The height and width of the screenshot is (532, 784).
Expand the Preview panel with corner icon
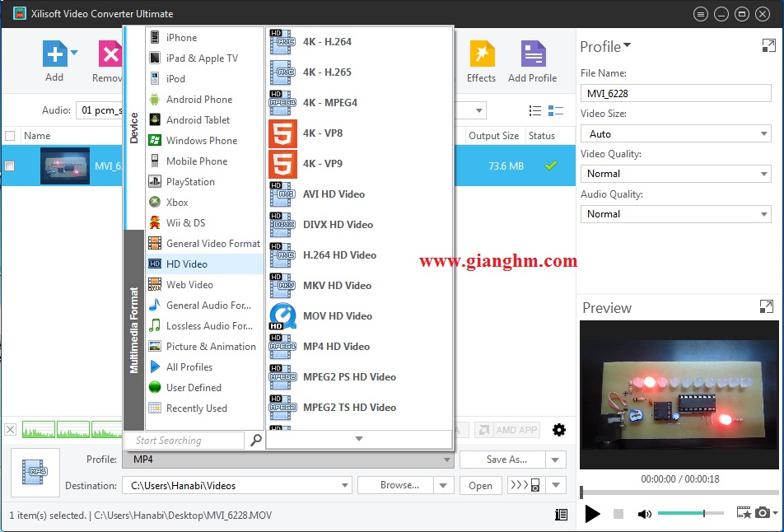point(766,306)
